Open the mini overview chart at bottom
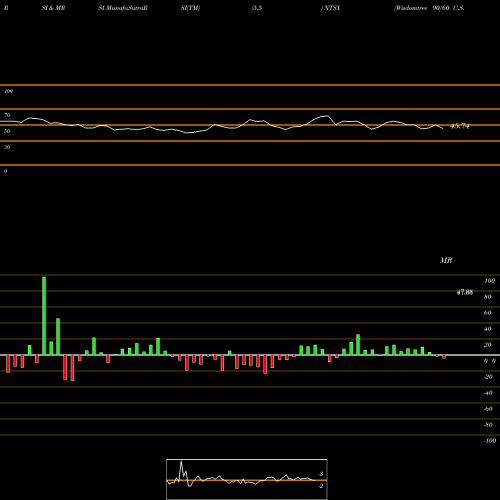This screenshot has width=500, height=500. coord(247,479)
